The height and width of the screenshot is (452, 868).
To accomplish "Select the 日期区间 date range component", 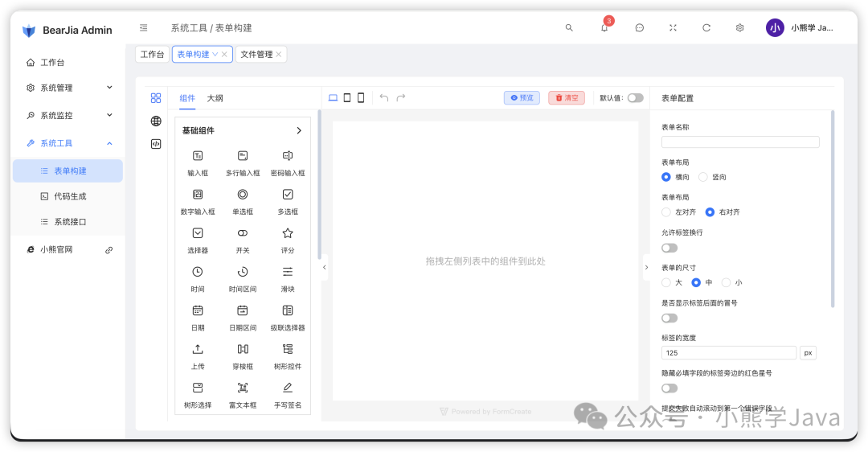I will click(x=243, y=318).
